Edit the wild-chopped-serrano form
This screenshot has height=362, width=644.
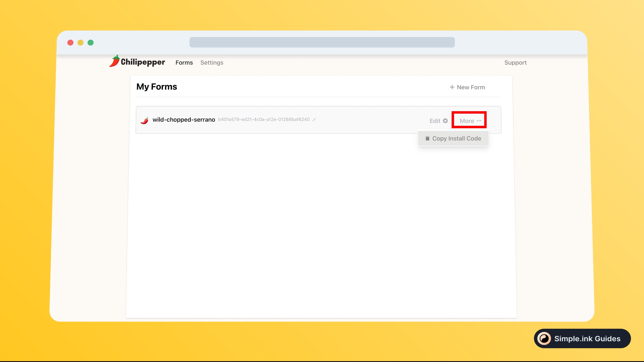tap(439, 121)
